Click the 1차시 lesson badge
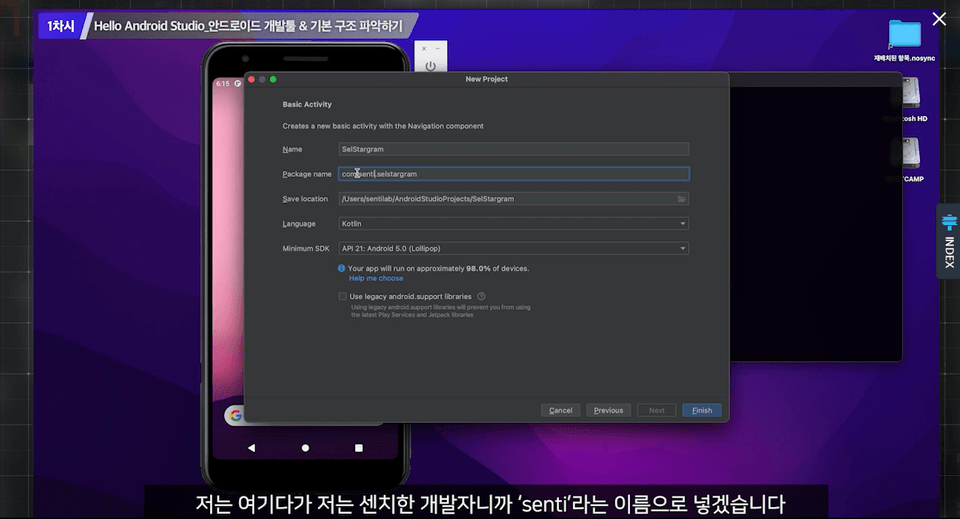 click(61, 26)
